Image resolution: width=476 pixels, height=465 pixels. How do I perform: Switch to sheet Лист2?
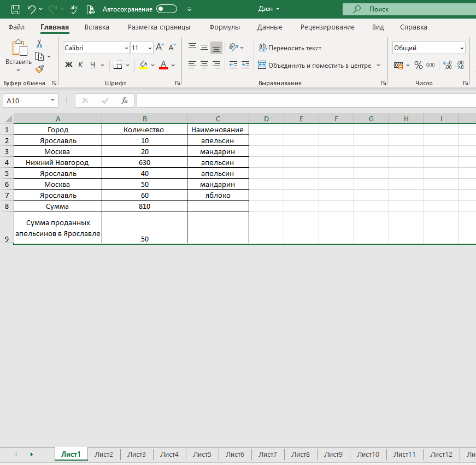pos(104,455)
